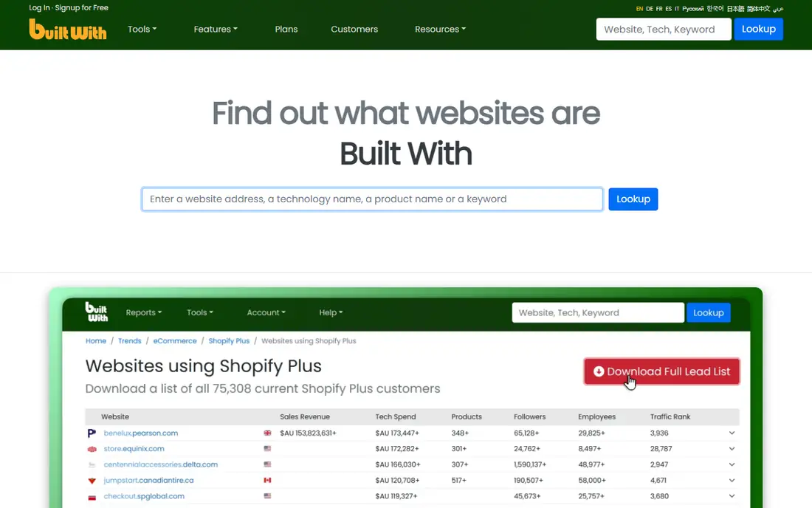Click the eCommerce breadcrumb link
Screen dimensions: 812x508
pos(175,340)
